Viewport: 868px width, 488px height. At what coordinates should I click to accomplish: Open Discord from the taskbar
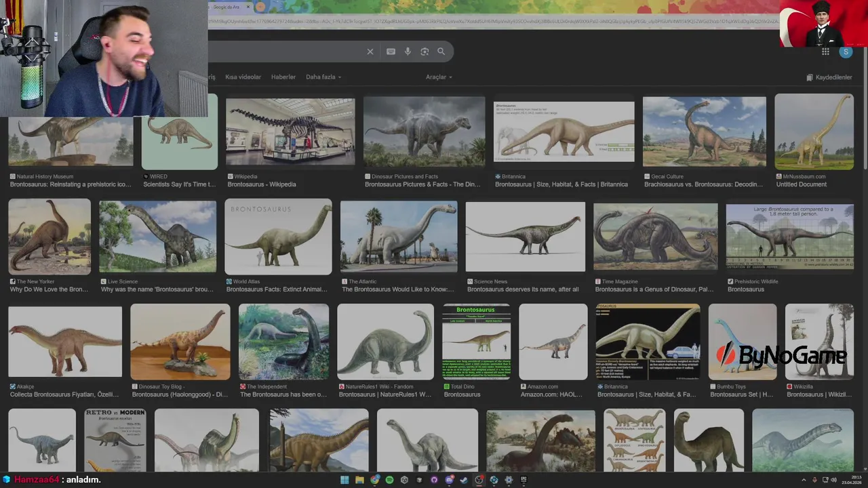pos(449,480)
